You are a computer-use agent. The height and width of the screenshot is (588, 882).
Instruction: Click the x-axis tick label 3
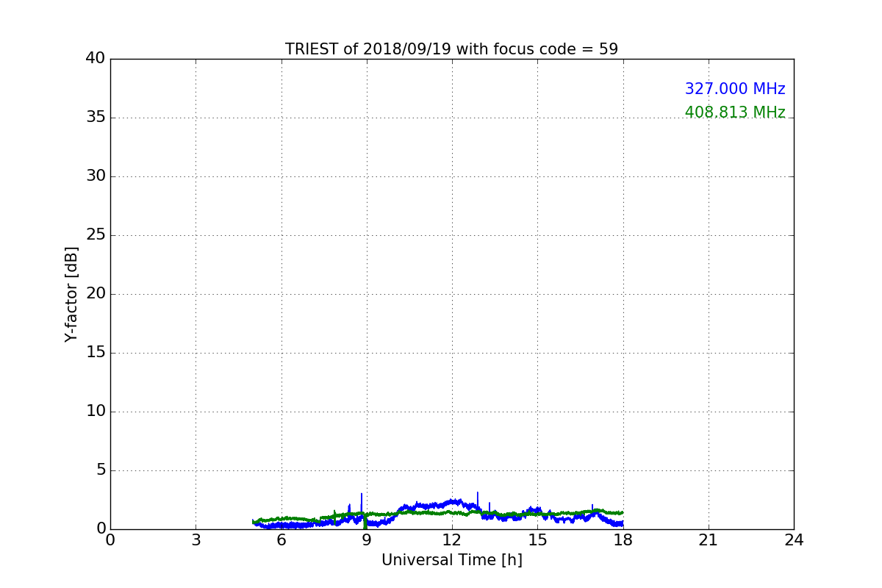pos(196,540)
